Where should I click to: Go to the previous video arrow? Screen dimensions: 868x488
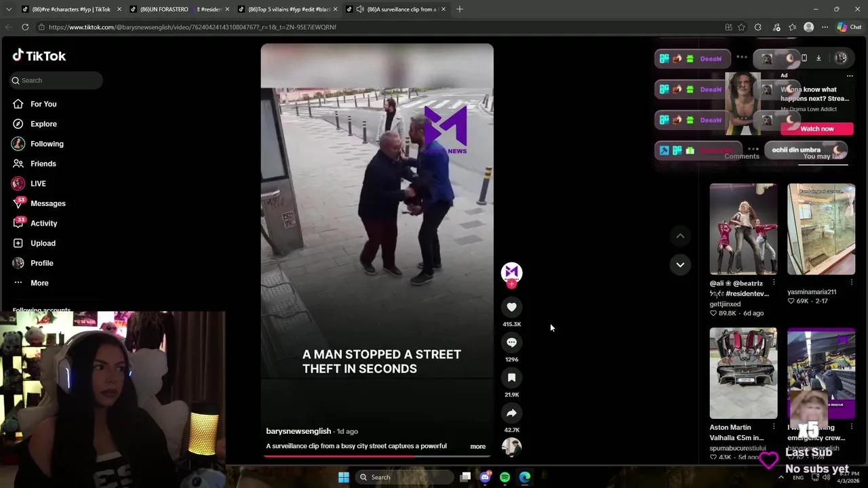[x=680, y=236]
